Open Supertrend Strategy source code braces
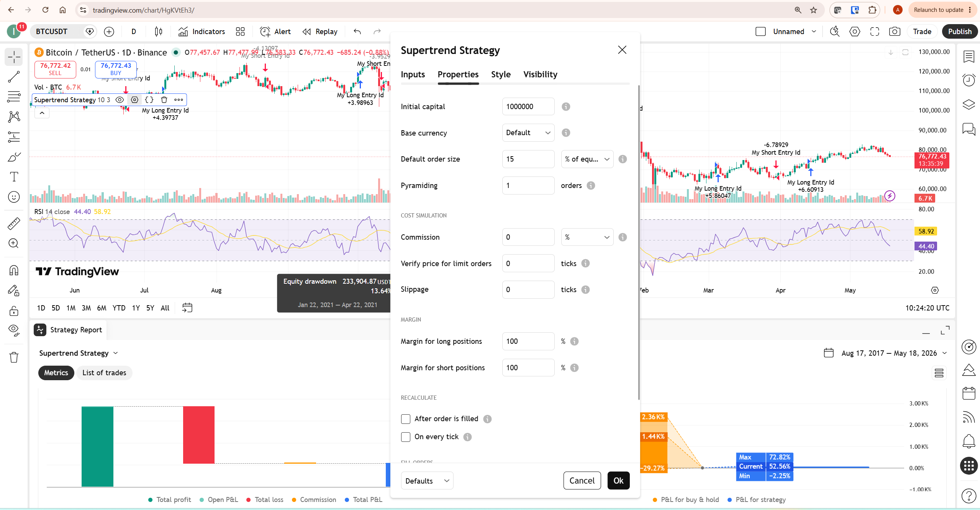Image resolution: width=980 pixels, height=510 pixels. click(x=149, y=100)
